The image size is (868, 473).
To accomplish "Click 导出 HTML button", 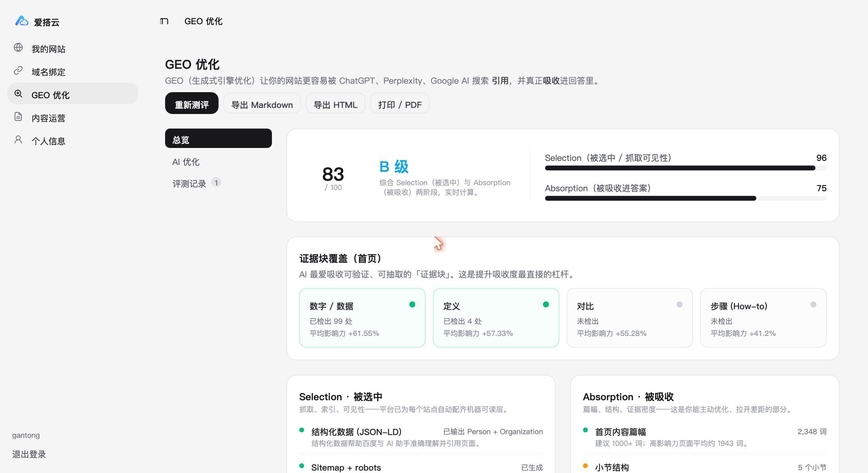I will tap(335, 103).
